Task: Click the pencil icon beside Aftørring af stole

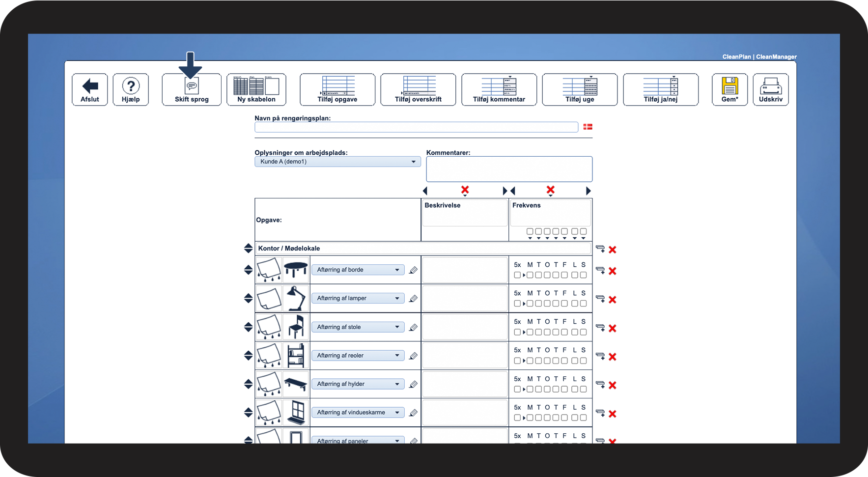Action: (x=414, y=327)
